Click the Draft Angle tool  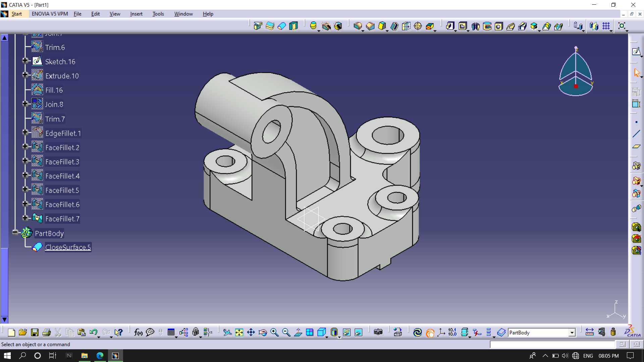click(382, 26)
